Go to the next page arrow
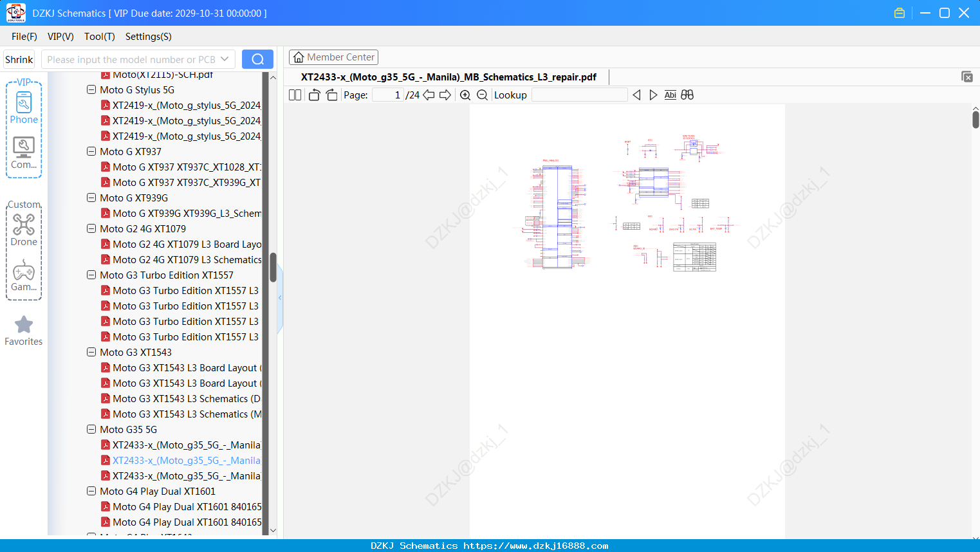Viewport: 980px width, 552px height. (445, 95)
